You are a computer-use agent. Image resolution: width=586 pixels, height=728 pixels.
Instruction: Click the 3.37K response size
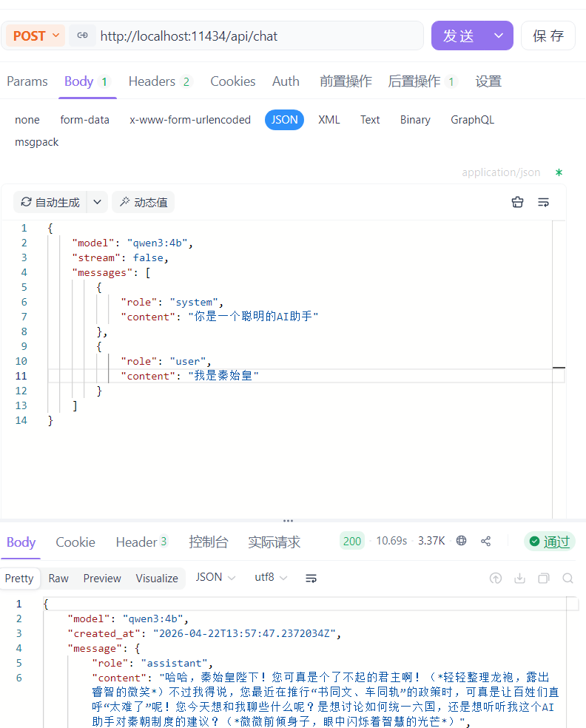point(431,541)
